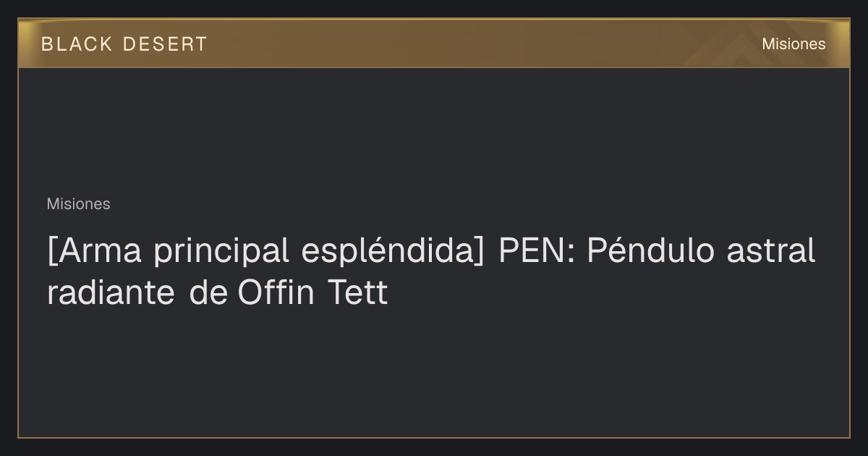
Task: Click the Péndulo astral radiante title heading
Action: coord(431,271)
